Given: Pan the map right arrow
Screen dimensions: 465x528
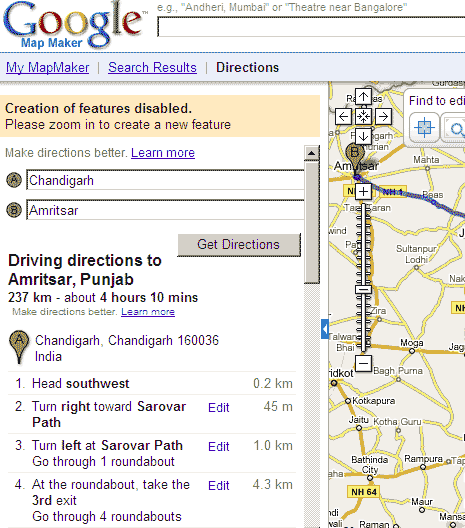Looking at the screenshot, I should (383, 117).
